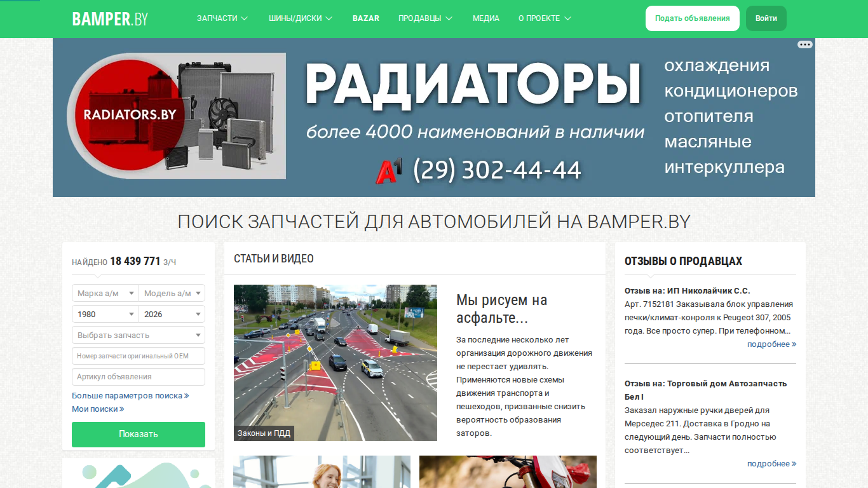The height and width of the screenshot is (488, 868).
Task: Focus the Артикул объявления field
Action: (x=139, y=377)
